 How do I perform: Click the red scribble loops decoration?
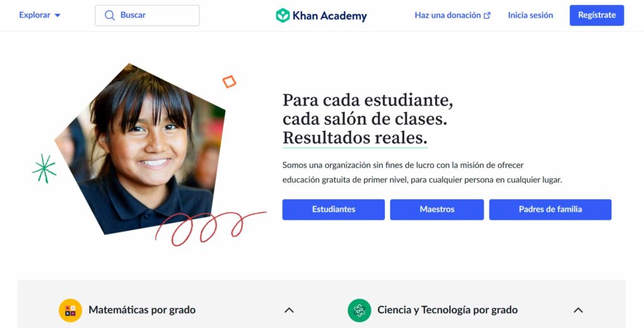209,228
